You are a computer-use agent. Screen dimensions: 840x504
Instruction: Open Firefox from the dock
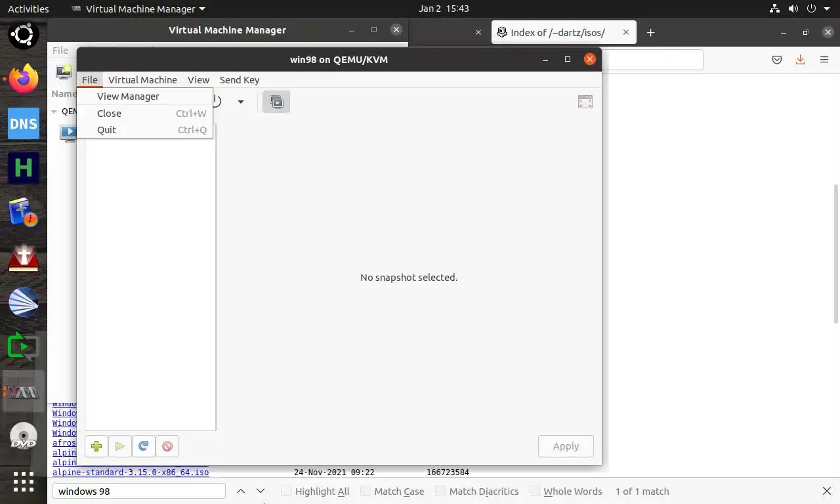24,79
